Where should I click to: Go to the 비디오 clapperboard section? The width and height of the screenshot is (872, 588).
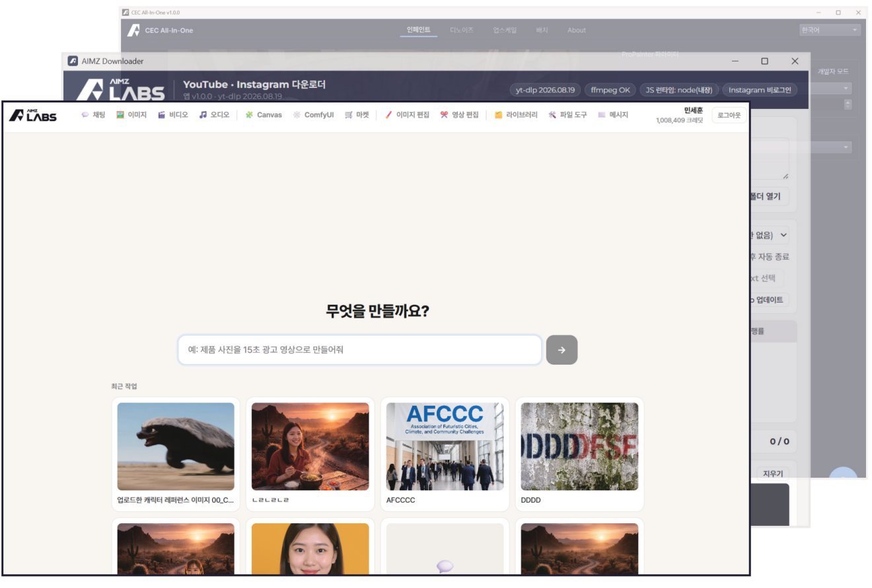pos(173,115)
